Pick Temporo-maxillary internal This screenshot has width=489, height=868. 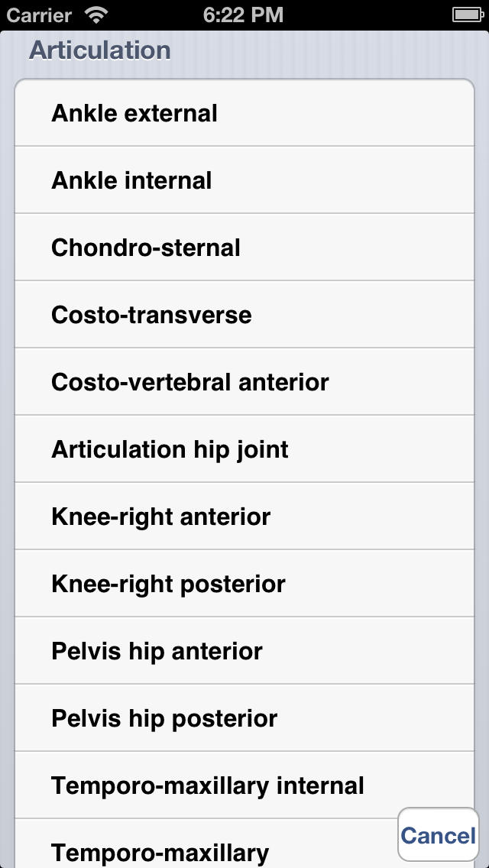(244, 786)
